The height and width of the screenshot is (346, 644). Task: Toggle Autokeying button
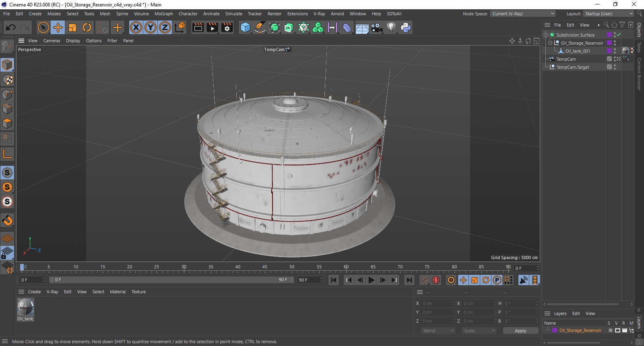coord(436,280)
